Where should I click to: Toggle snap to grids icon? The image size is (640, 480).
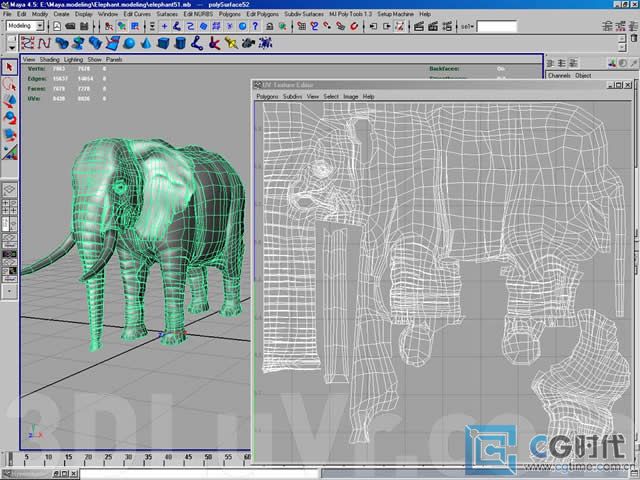coord(302,27)
